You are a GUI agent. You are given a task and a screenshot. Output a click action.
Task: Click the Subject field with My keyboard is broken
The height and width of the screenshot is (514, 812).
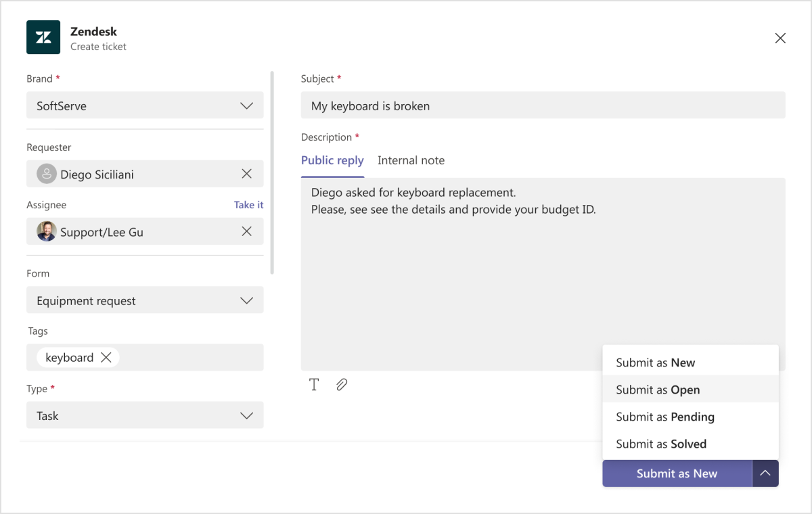point(541,105)
